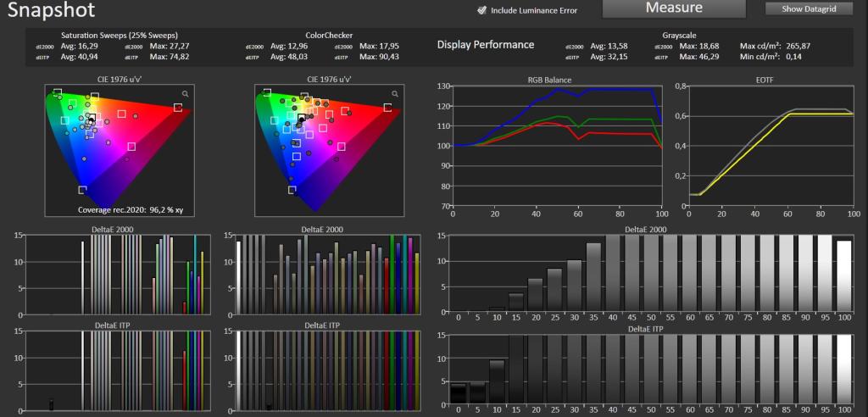Click the EOTF chart title
The width and height of the screenshot is (868, 417).
coord(765,81)
